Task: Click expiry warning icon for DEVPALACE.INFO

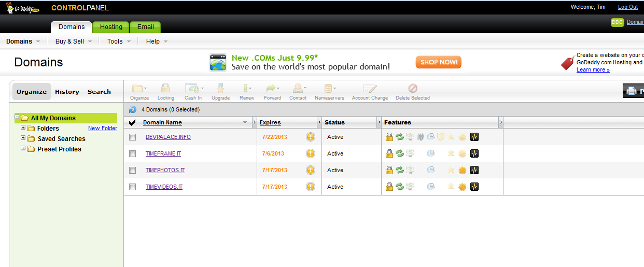Action: pos(311,137)
